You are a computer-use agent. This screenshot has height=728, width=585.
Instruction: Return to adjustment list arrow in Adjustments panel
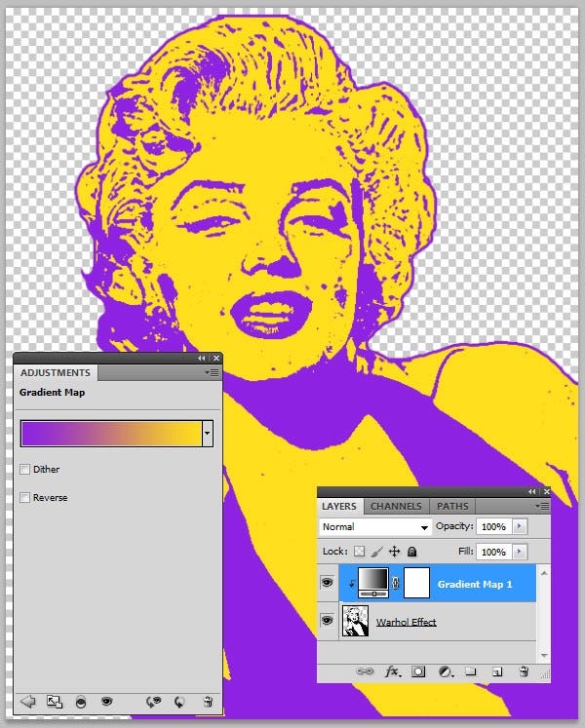(28, 701)
